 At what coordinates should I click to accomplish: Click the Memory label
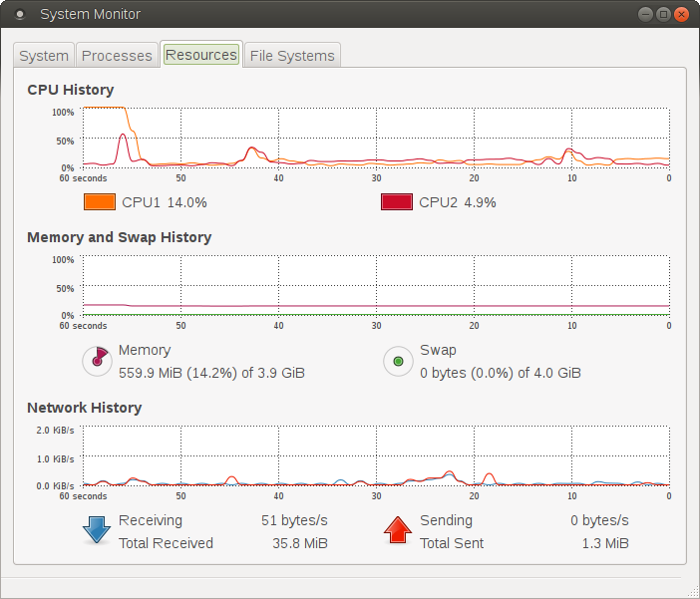[145, 350]
